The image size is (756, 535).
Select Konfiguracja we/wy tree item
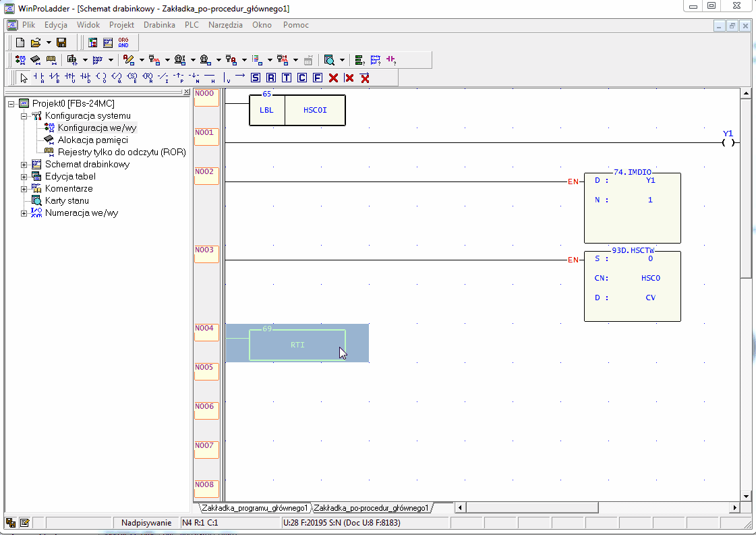97,128
